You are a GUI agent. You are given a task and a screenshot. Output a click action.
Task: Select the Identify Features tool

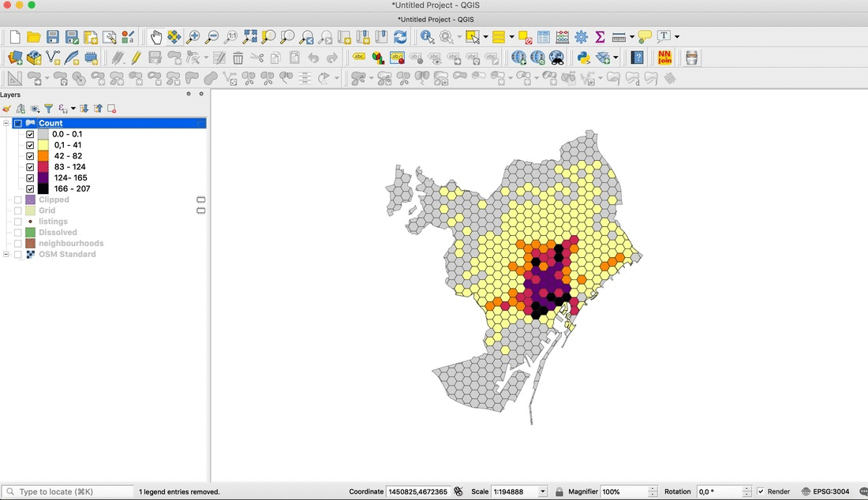tap(427, 37)
